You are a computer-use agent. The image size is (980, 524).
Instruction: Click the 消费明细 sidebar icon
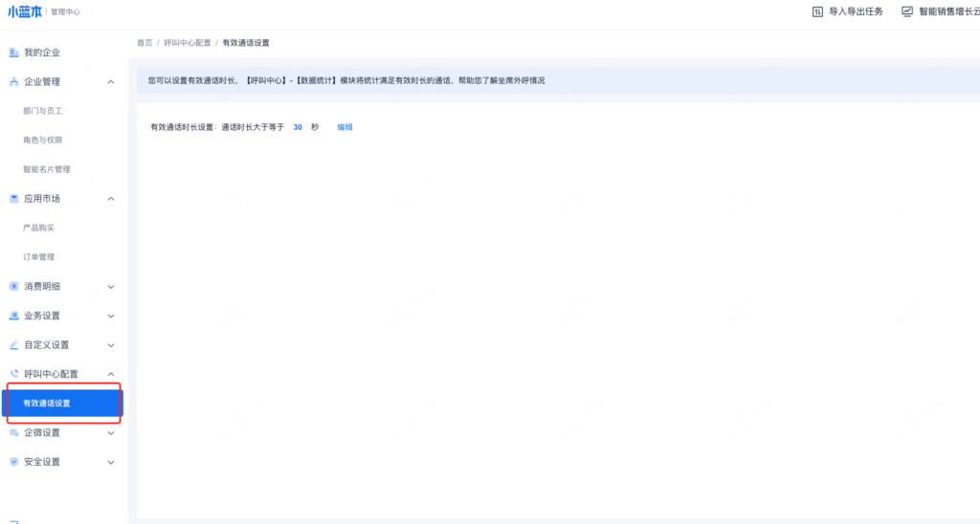tap(13, 287)
